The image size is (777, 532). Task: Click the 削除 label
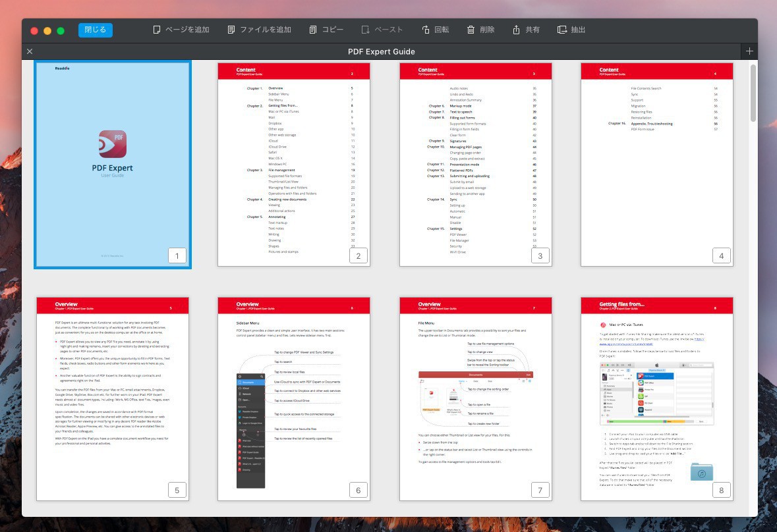[487, 30]
